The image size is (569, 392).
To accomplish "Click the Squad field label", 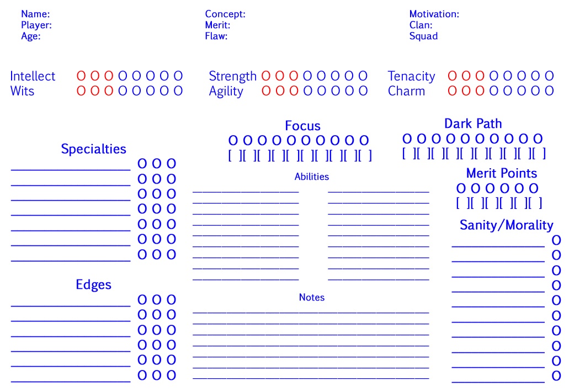I will coord(423,36).
